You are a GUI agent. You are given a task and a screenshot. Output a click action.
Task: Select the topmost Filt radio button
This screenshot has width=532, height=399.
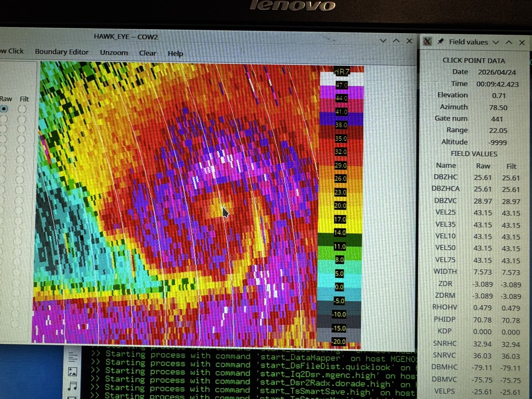(x=22, y=109)
